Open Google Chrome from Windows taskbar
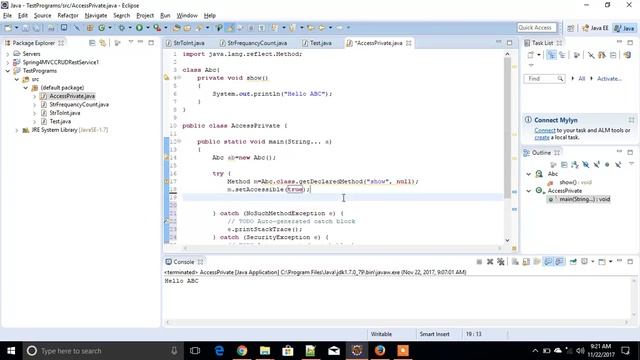This screenshot has width=640, height=360. point(242,351)
